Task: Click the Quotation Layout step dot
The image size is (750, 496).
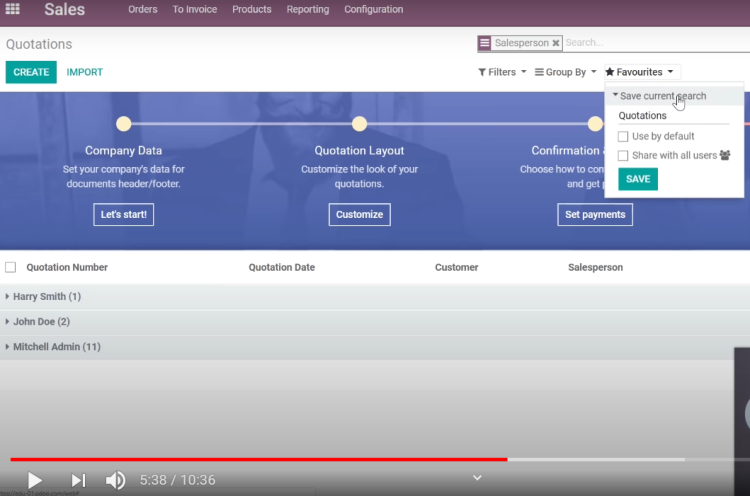Action: [359, 124]
